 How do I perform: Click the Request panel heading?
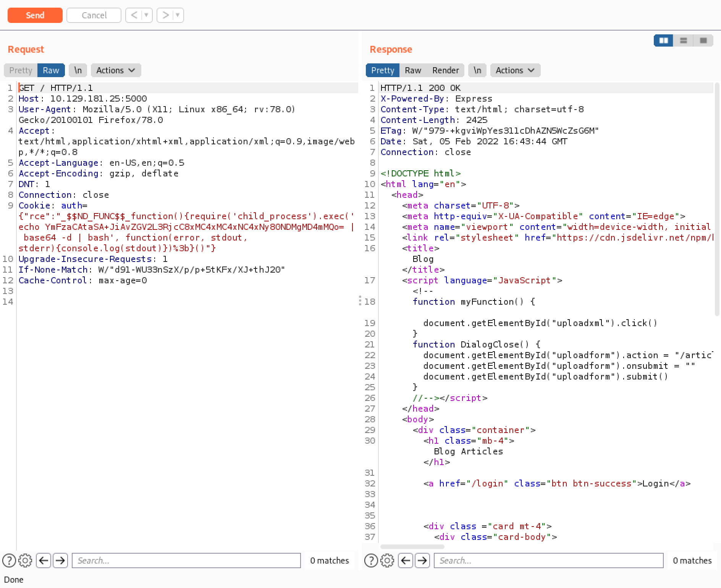26,49
